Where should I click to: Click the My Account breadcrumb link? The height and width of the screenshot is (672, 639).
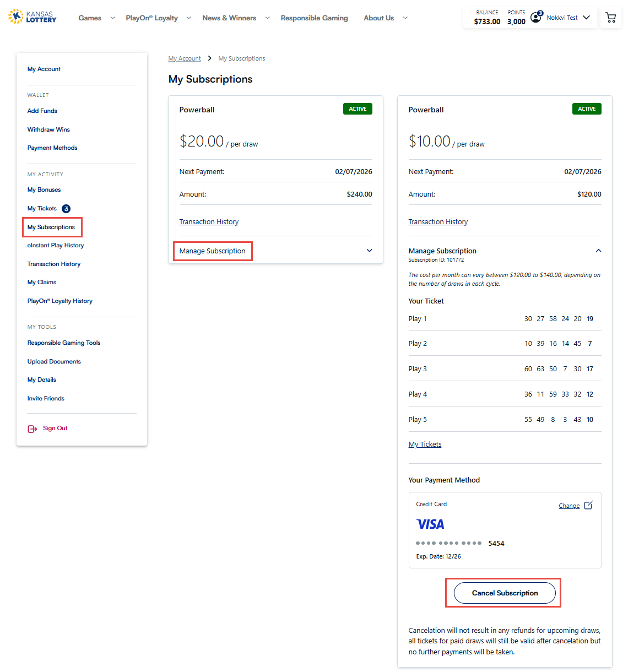pos(185,58)
